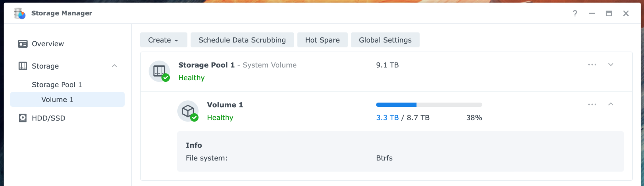Click the green health badge on Volume 1
This screenshot has width=644, height=186.
(x=195, y=118)
